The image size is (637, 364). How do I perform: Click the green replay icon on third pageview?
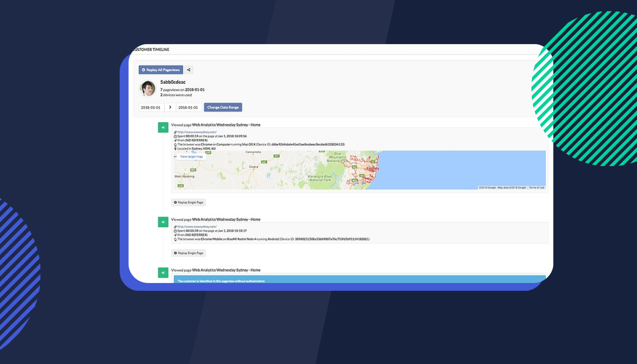point(163,273)
